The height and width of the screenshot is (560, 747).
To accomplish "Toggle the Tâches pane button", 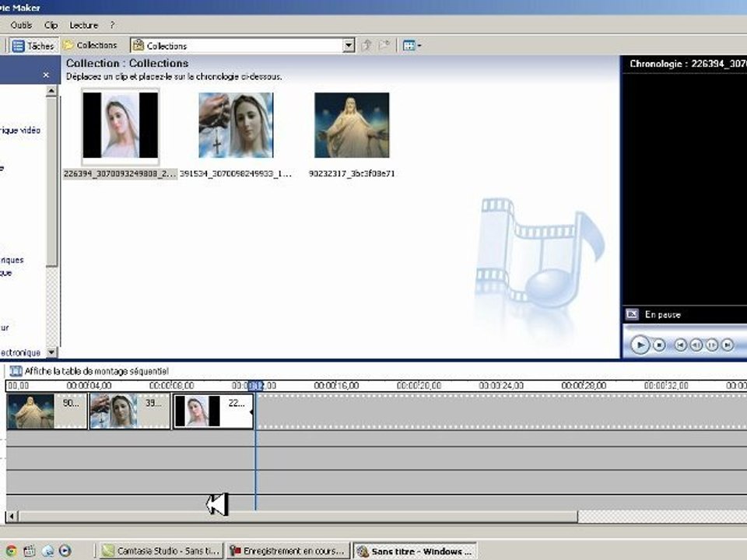I will pos(33,46).
